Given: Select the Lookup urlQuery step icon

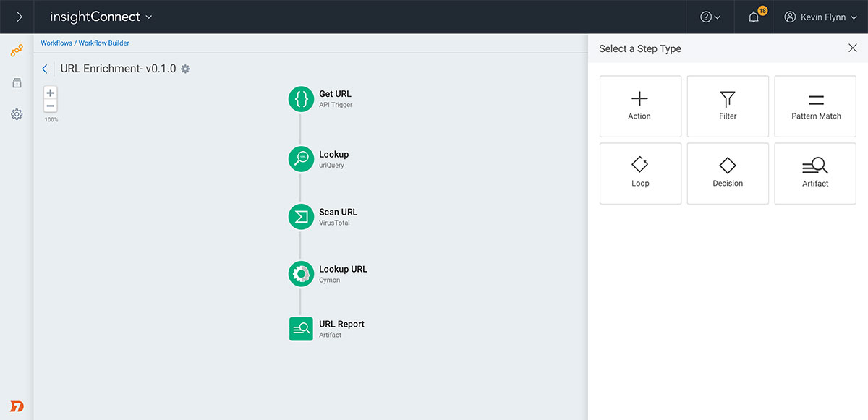Looking at the screenshot, I should click(301, 159).
